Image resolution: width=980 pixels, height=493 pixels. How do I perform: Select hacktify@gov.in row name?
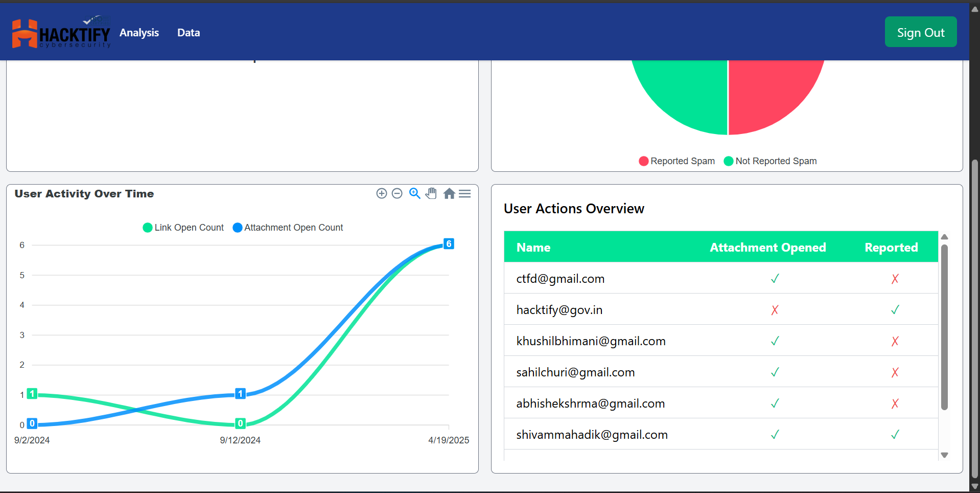point(559,310)
